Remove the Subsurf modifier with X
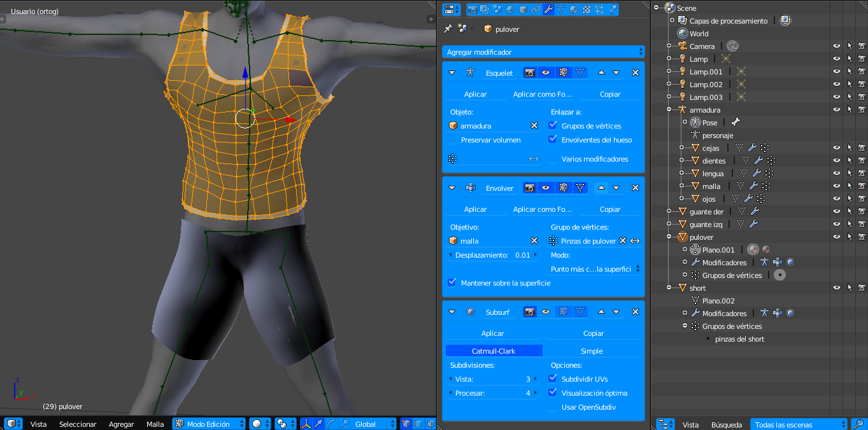This screenshot has height=430, width=868. pyautogui.click(x=635, y=312)
